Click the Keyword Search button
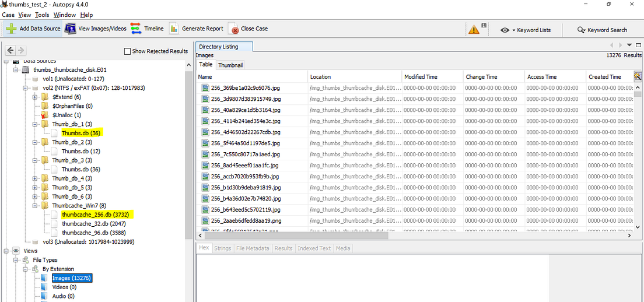The image size is (644, 302). click(x=602, y=30)
